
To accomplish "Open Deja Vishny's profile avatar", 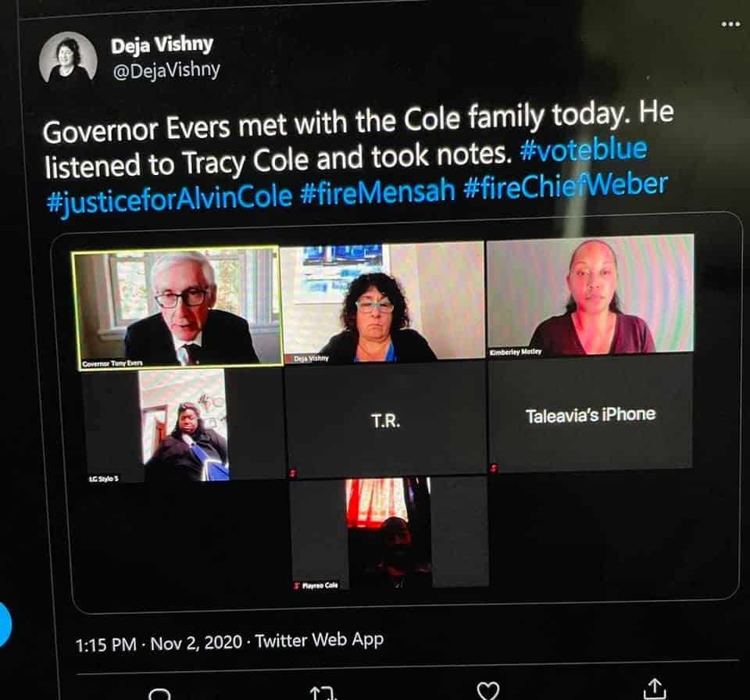I will (x=68, y=58).
